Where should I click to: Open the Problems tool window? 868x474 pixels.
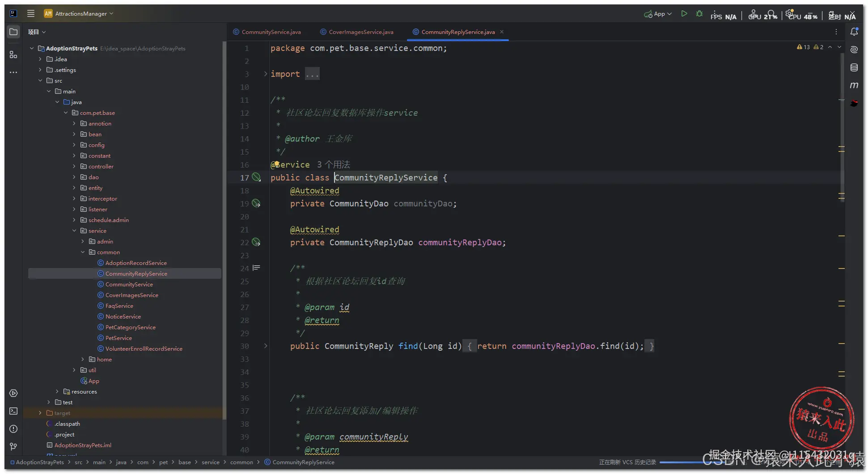[x=13, y=429]
